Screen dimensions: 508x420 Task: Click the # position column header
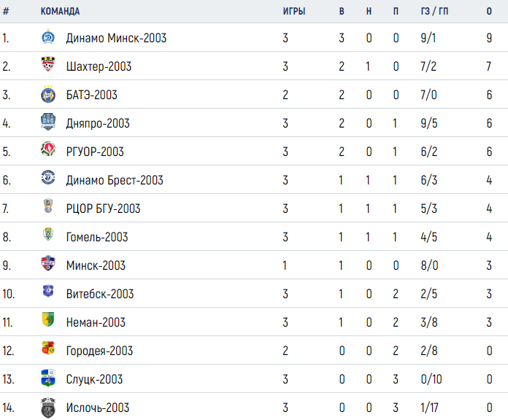coord(6,12)
